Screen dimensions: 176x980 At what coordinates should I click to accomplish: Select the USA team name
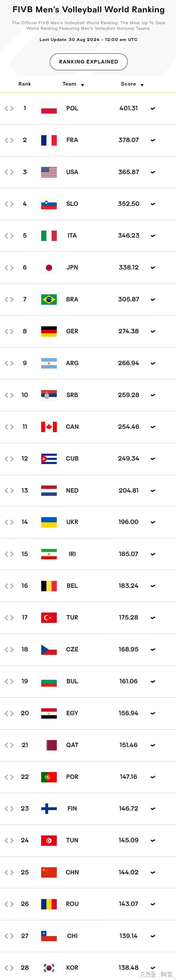[72, 172]
